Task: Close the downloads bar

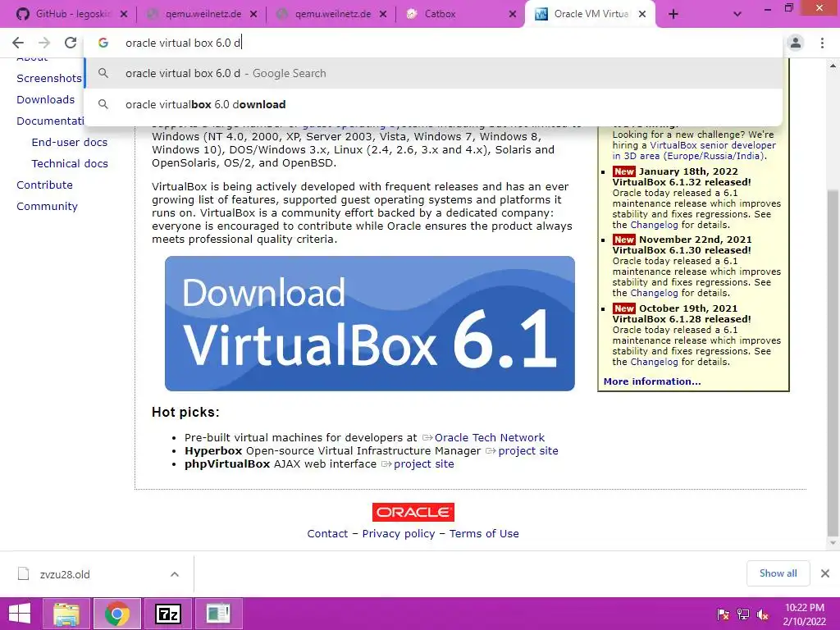Action: tap(825, 573)
